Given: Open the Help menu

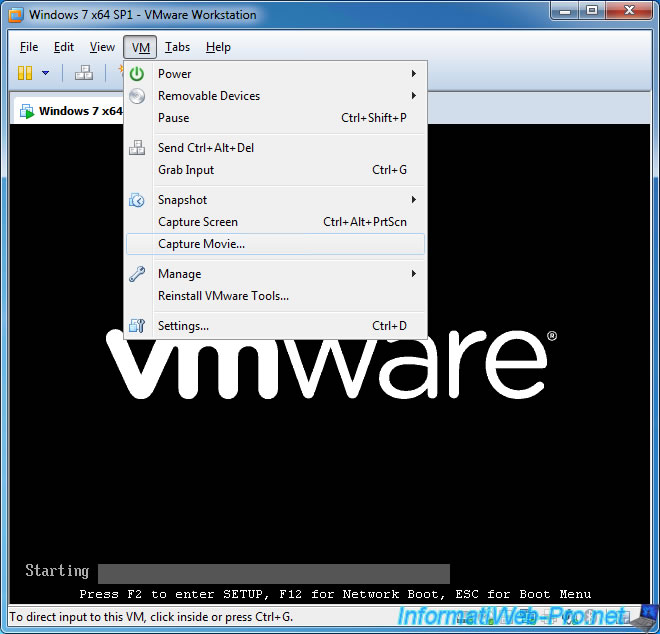Looking at the screenshot, I should pos(218,47).
